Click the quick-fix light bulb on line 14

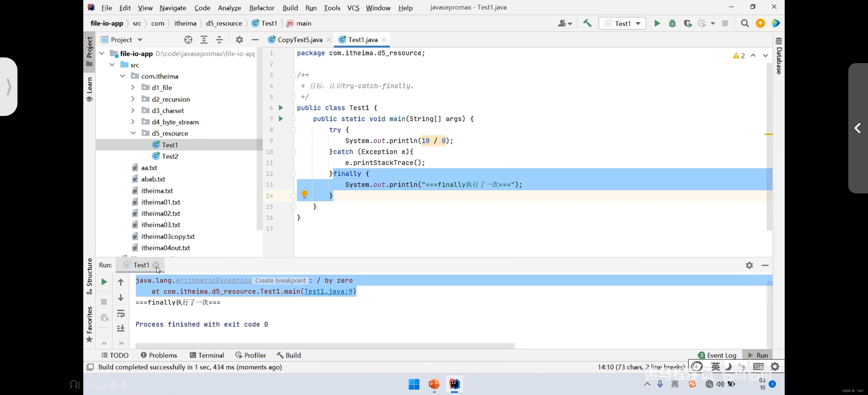(x=304, y=194)
